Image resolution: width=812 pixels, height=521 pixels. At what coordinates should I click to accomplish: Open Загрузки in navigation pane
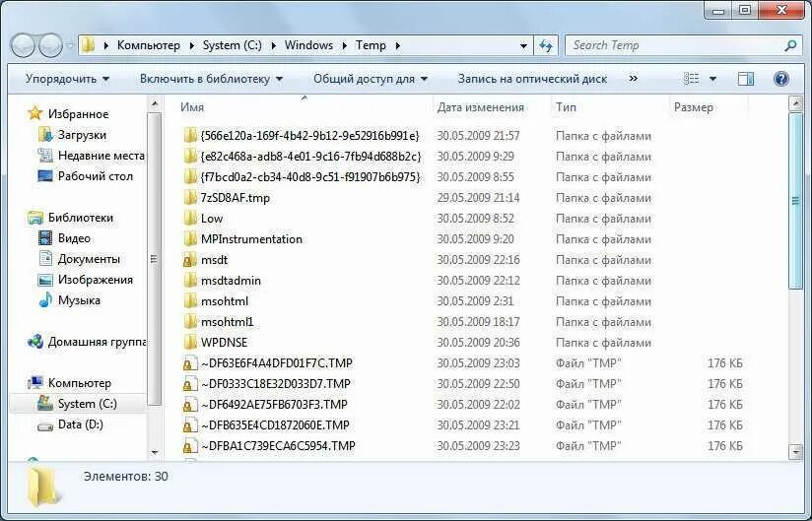pos(82,135)
